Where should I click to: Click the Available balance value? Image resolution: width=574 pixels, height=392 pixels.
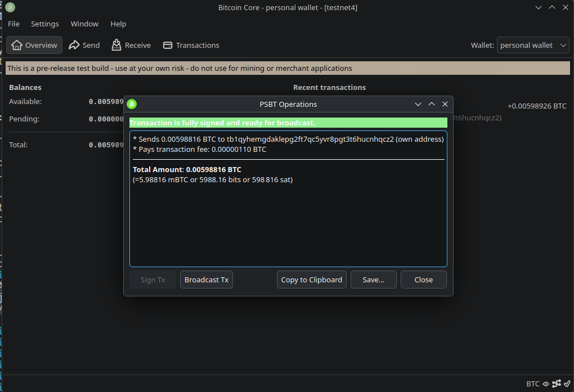click(106, 101)
